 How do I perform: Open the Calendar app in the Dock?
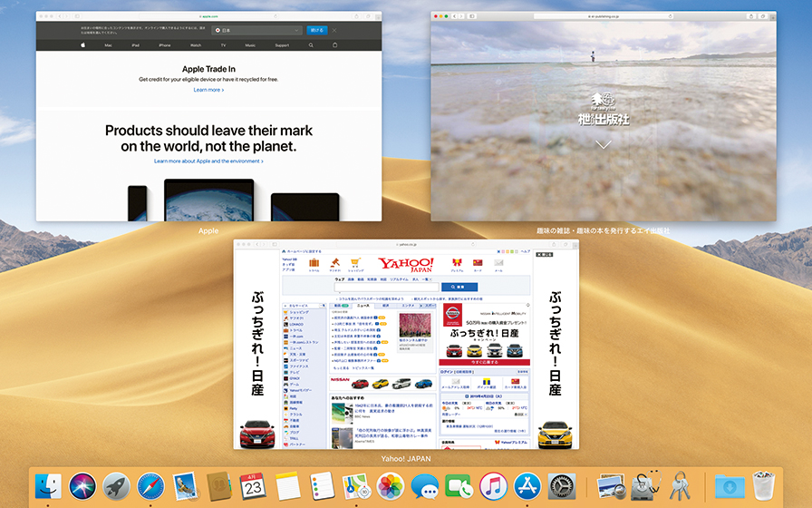pyautogui.click(x=252, y=486)
